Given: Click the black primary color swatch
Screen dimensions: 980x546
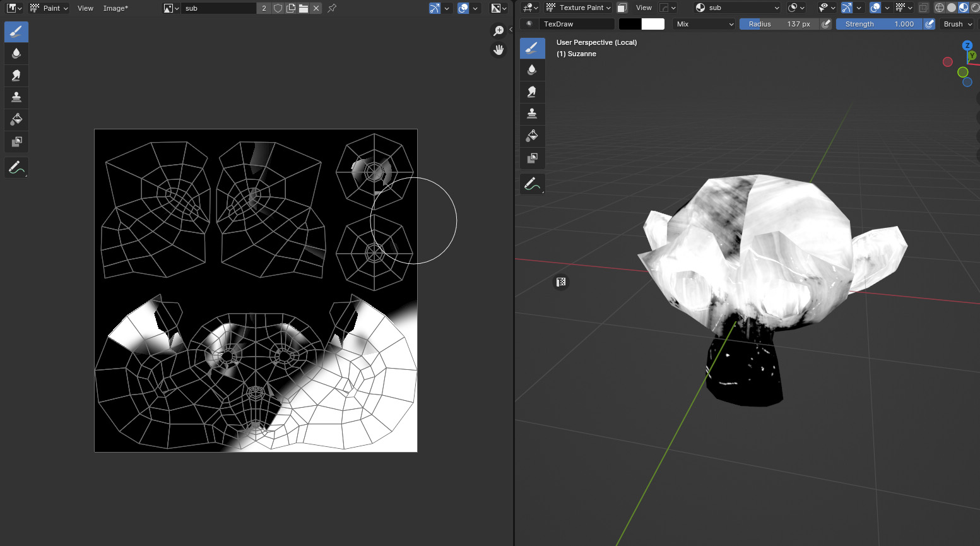Looking at the screenshot, I should 630,24.
